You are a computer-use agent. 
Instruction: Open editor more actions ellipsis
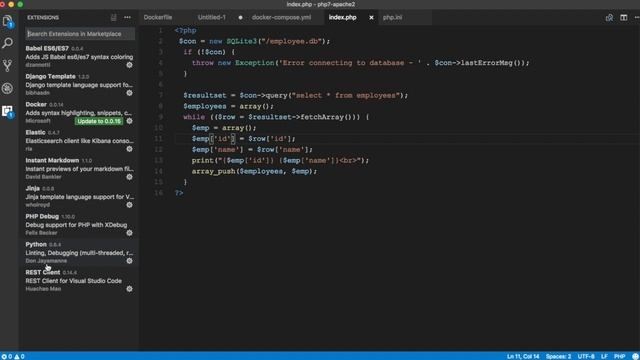(x=637, y=18)
